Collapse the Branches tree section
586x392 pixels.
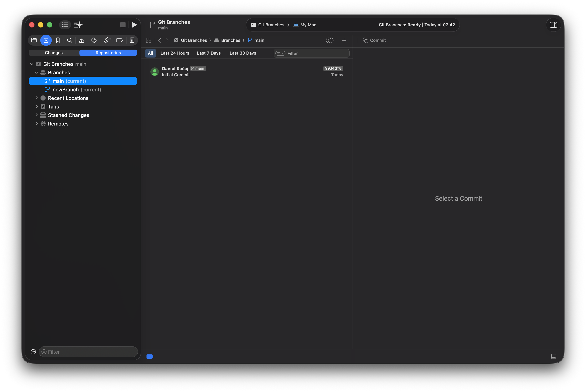pyautogui.click(x=36, y=72)
